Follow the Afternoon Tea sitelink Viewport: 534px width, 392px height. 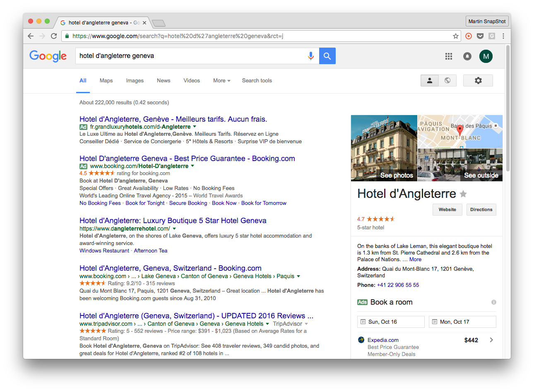[151, 251]
